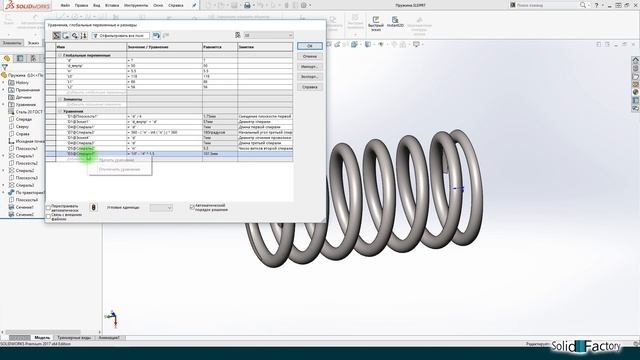This screenshot has width=640, height=360.
Task: Click the pin icon next to the Справка menu
Action: (x=194, y=6)
